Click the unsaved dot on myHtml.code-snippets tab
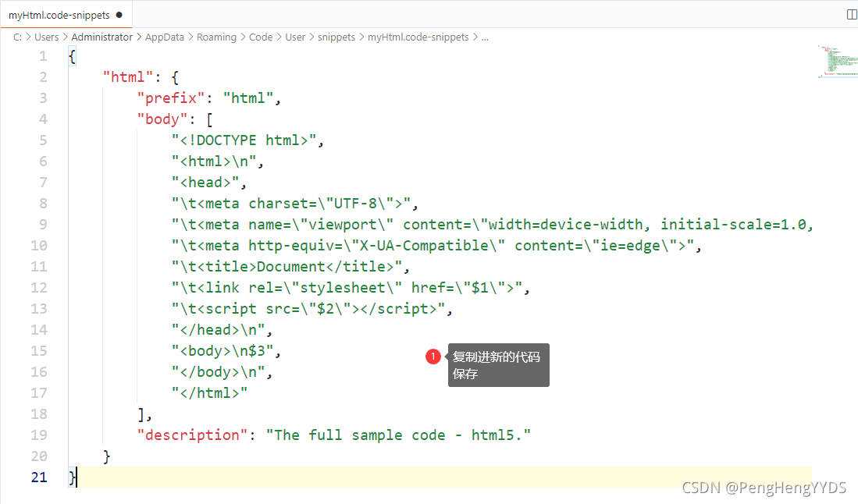 pyautogui.click(x=119, y=15)
